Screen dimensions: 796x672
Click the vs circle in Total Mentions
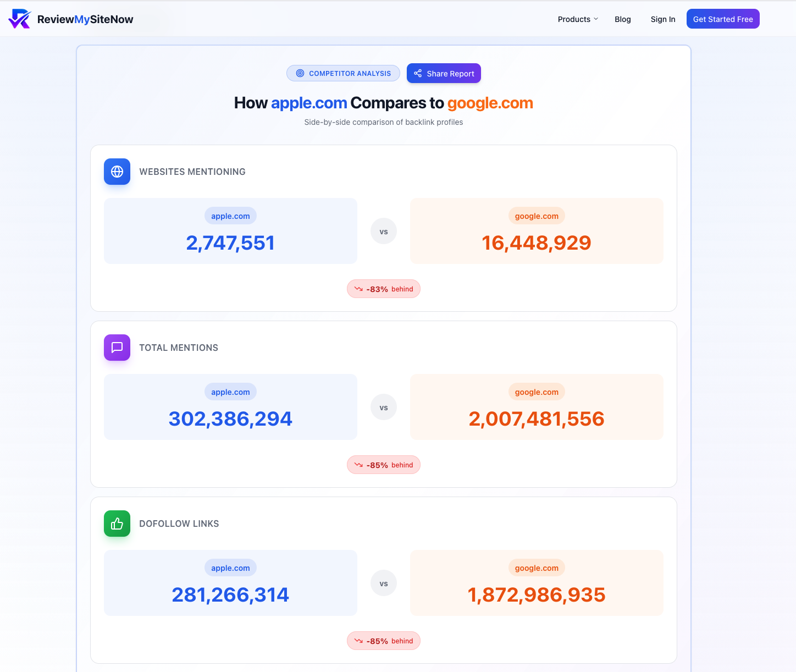click(x=384, y=407)
